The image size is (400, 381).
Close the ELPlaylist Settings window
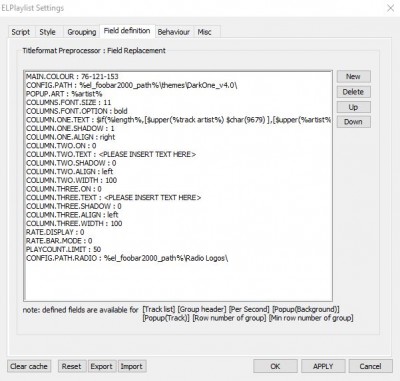click(x=390, y=8)
